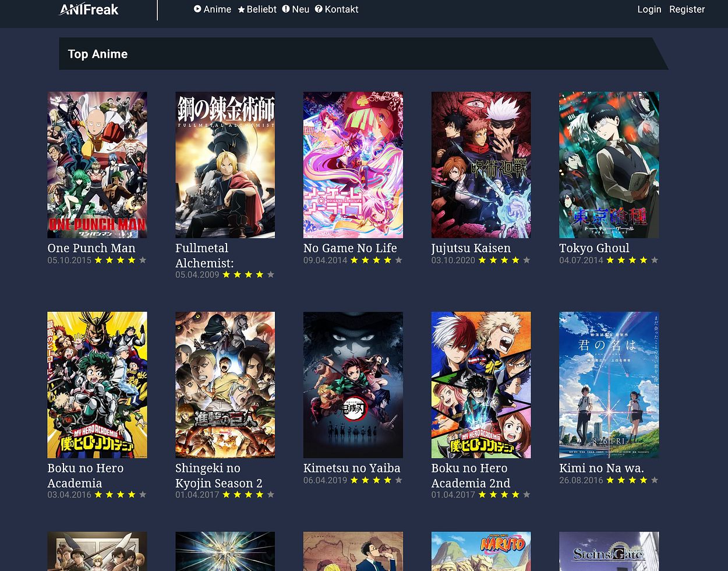The image size is (728, 571).
Task: Go to the Neu section
Action: 301,9
